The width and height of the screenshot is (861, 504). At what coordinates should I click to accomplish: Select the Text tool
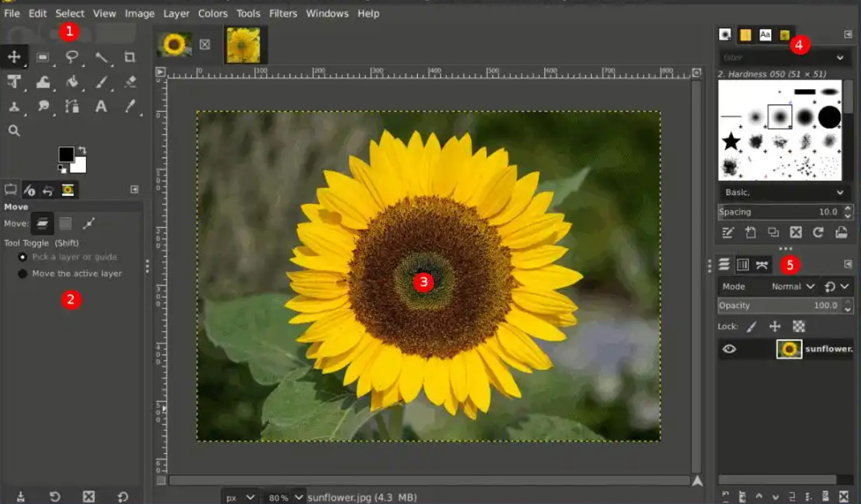point(101,107)
